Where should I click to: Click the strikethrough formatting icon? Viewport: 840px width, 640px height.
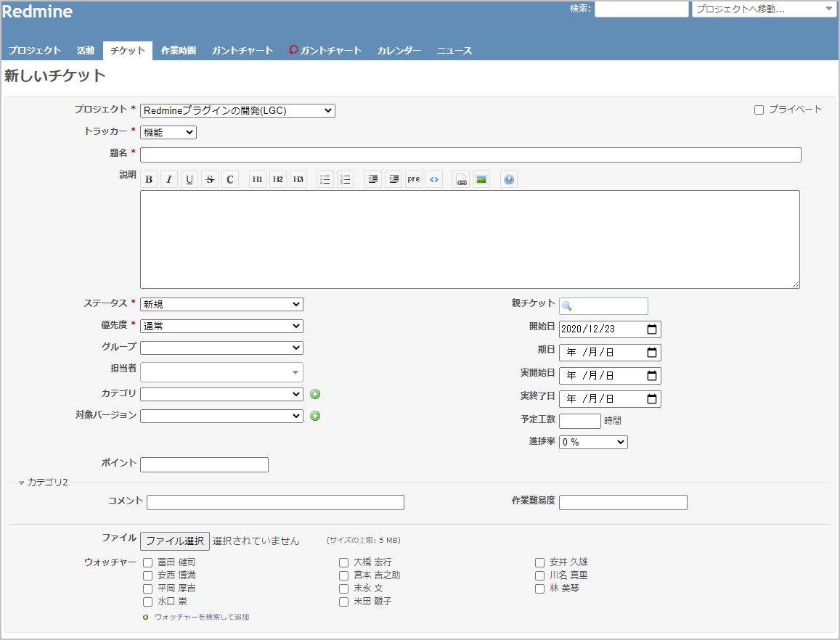coord(210,179)
